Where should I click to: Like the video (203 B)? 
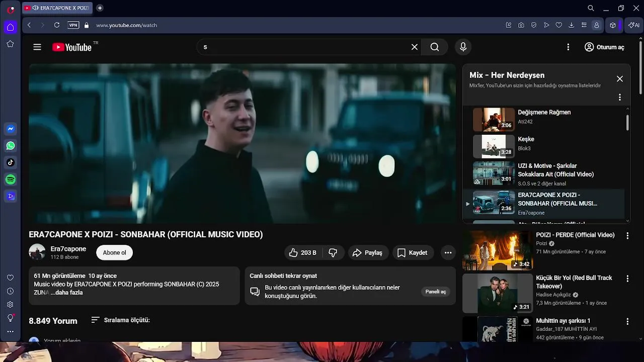[x=303, y=253]
